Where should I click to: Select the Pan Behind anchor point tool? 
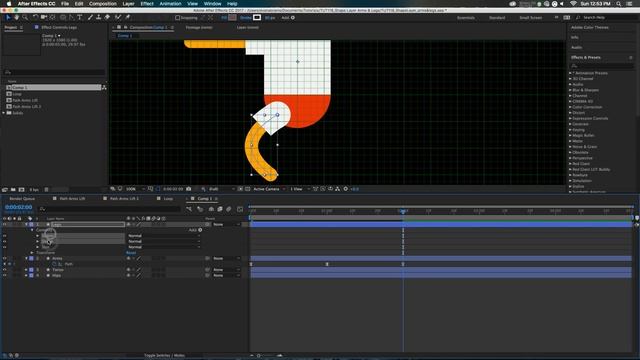pos(53,18)
